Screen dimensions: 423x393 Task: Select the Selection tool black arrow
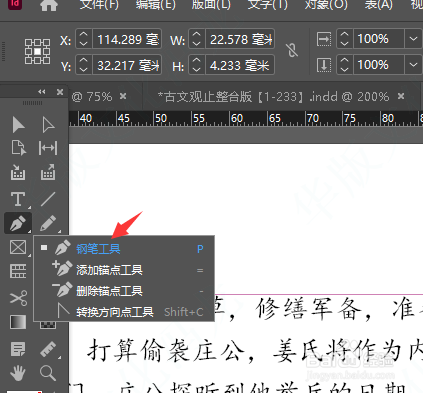point(18,125)
